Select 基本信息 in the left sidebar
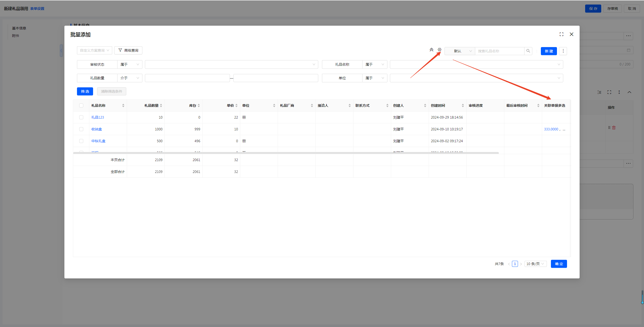The image size is (644, 327). click(19, 28)
